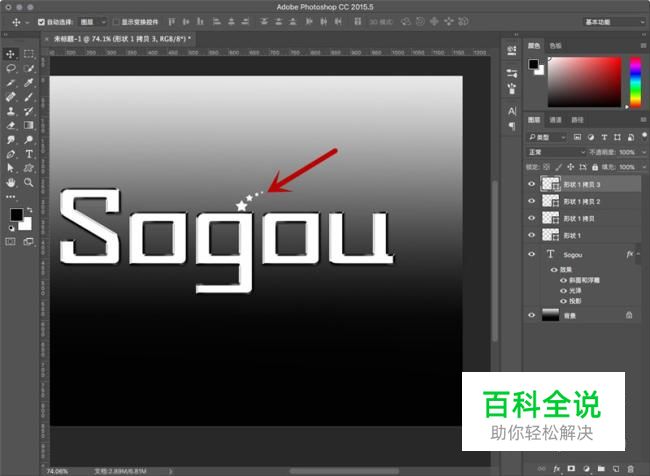This screenshot has height=476, width=650.
Task: Select the Gradient tool
Action: pyautogui.click(x=29, y=125)
